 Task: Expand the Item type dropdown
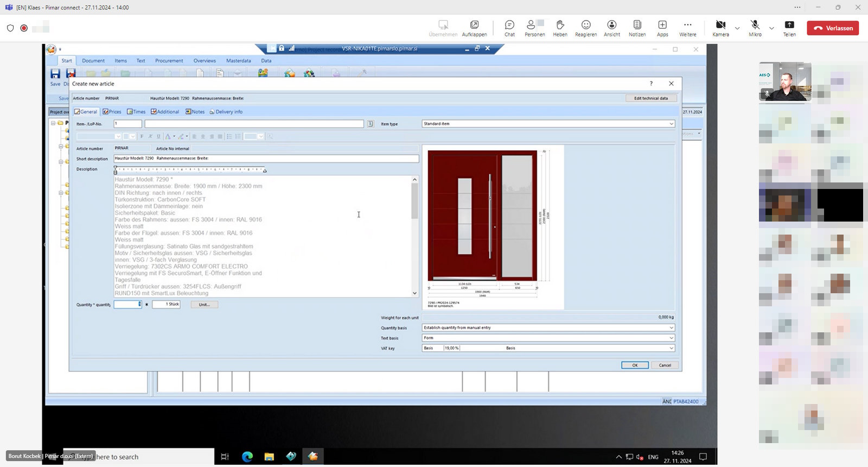coord(671,124)
